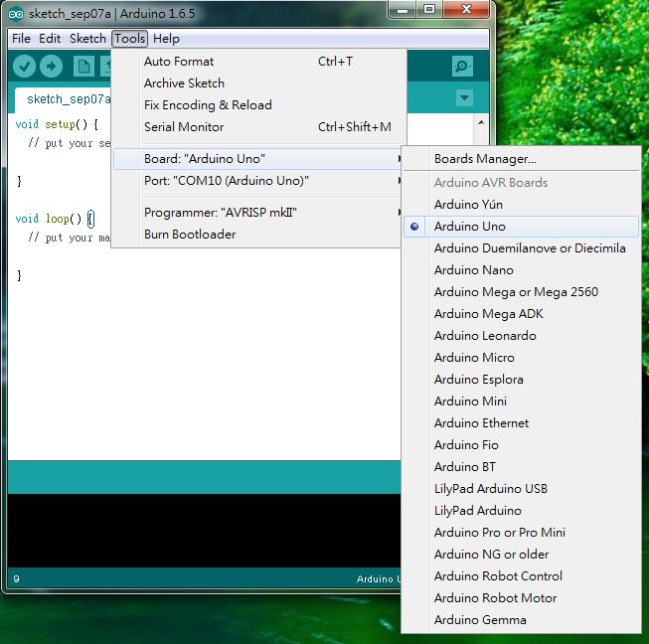The image size is (649, 644).
Task: Open the sketch tab dropdown arrow
Action: (464, 98)
